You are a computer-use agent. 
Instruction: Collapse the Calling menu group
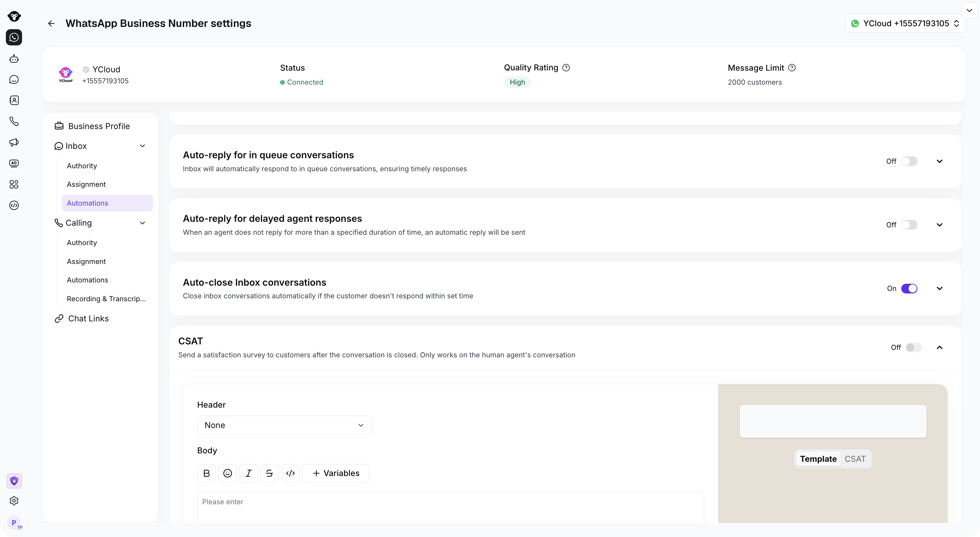click(x=143, y=223)
